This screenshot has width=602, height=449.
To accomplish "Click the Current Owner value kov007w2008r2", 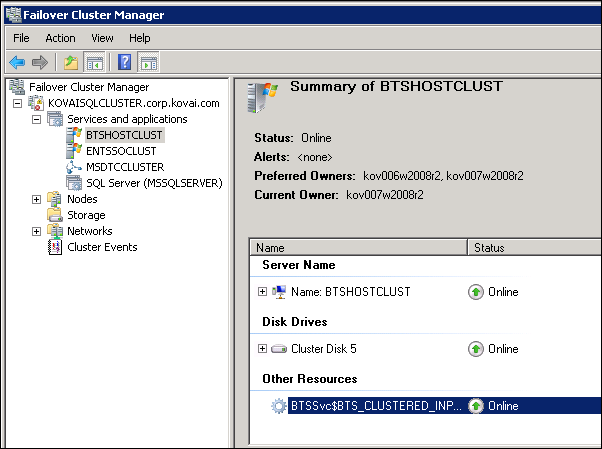I will (385, 195).
